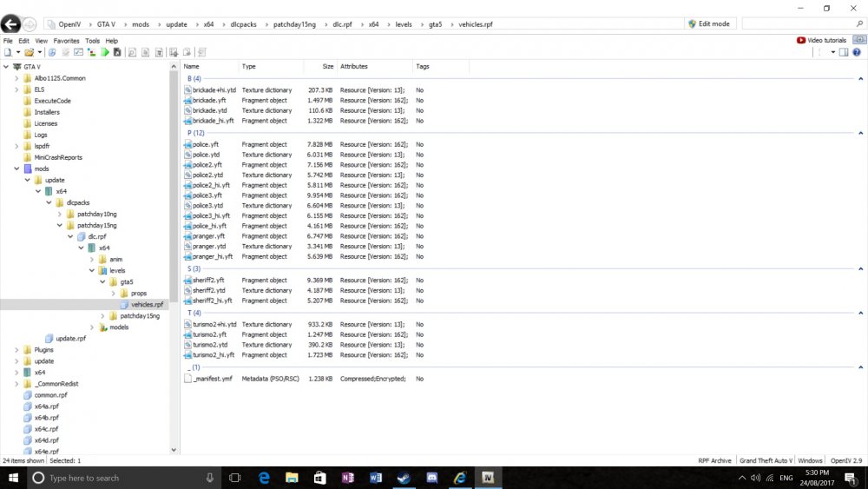This screenshot has height=489, width=868.
Task: Open the Edge browser taskbar icon
Action: click(x=264, y=478)
